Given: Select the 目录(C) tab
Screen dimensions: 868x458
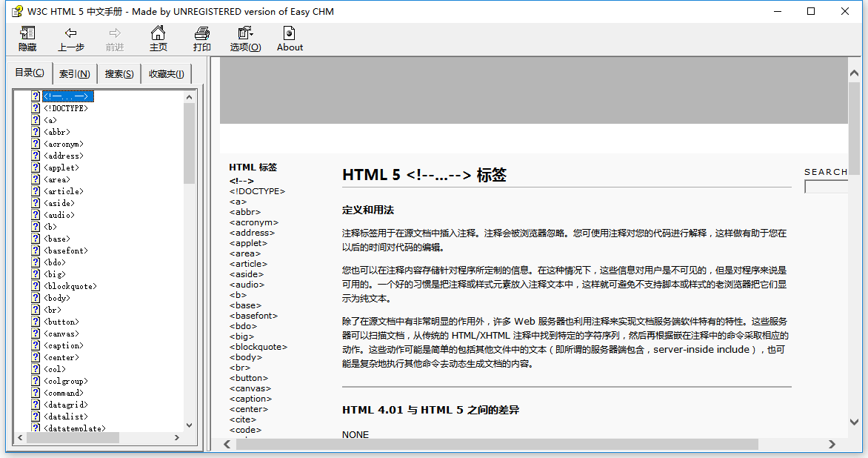Looking at the screenshot, I should point(29,72).
